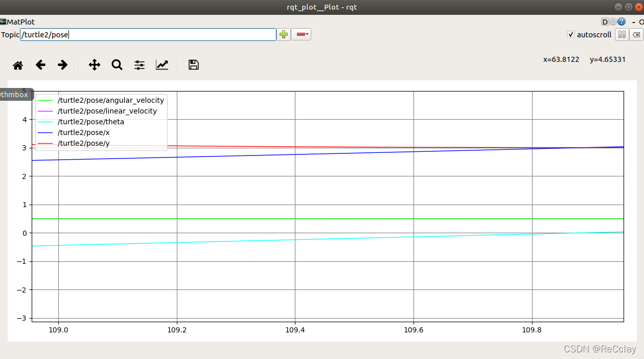644x359 pixels.
Task: Click x-axis tick label 109.2
Action: coord(177,330)
